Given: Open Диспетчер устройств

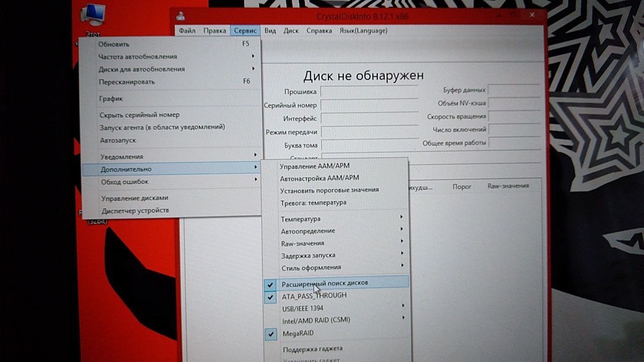Looking at the screenshot, I should pyautogui.click(x=172, y=211).
